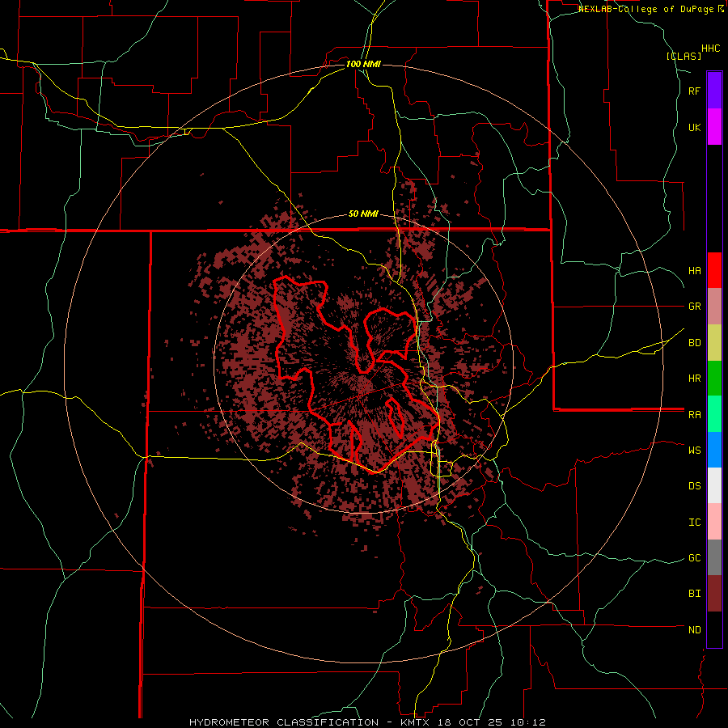
Task: Click the '100 NMI' range ring label
Action: 363,64
